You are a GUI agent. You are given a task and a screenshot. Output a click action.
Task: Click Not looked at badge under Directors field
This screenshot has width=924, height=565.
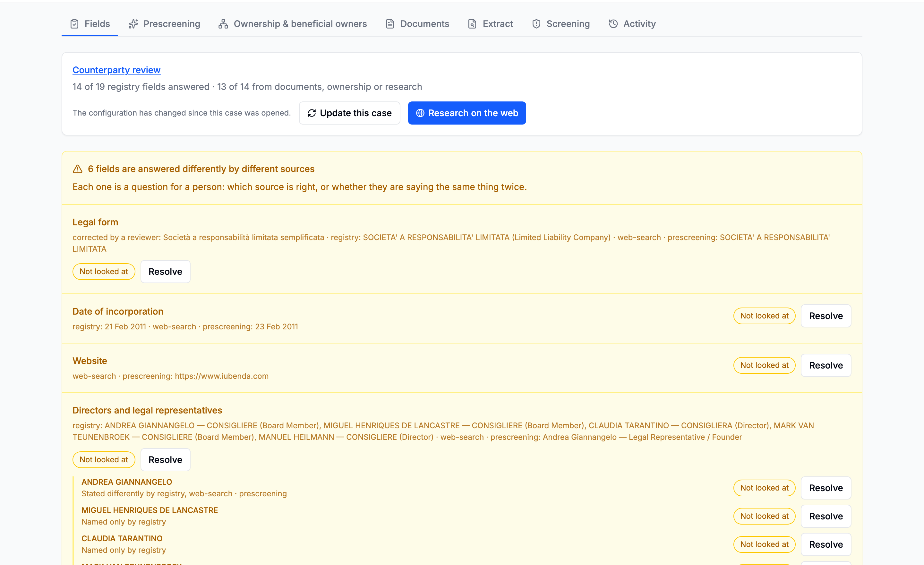coord(104,460)
